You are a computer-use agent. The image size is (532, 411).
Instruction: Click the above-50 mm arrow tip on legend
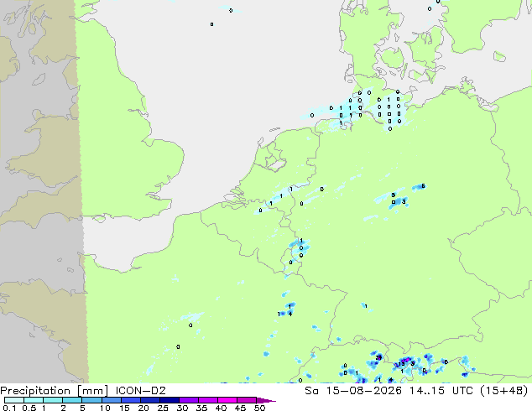(266, 400)
